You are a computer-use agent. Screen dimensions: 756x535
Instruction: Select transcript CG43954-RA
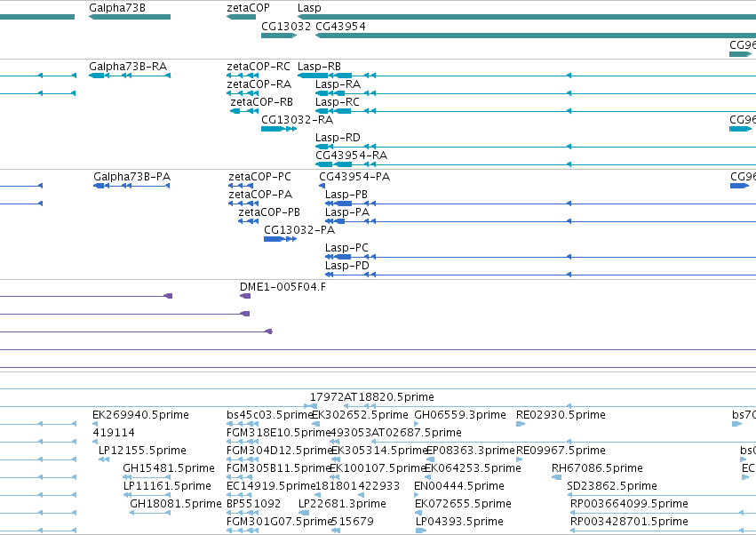click(351, 156)
